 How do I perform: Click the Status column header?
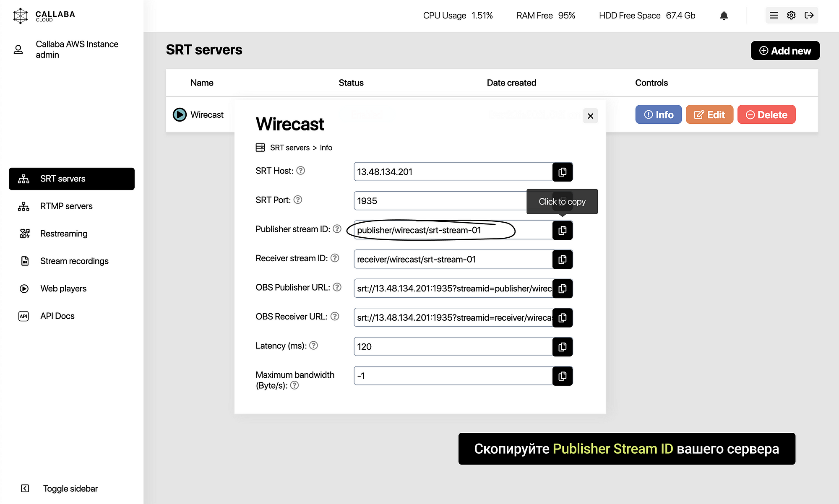point(351,83)
